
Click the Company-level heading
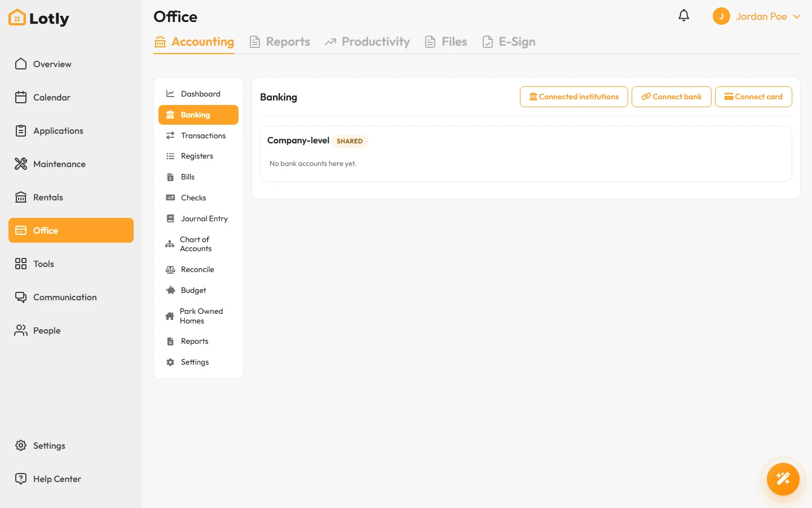click(x=298, y=141)
